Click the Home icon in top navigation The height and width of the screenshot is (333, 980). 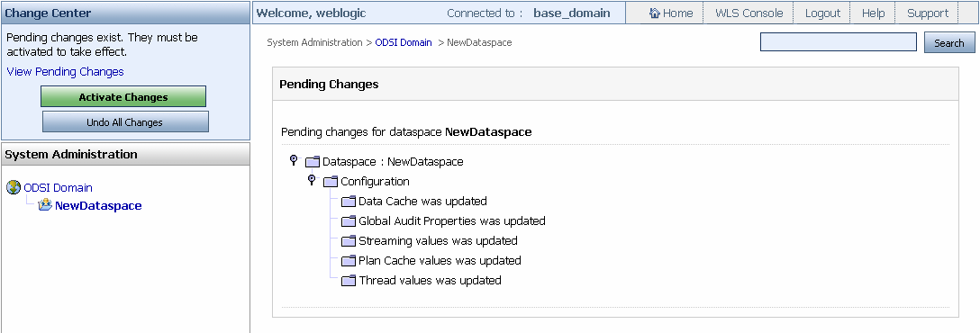[655, 13]
